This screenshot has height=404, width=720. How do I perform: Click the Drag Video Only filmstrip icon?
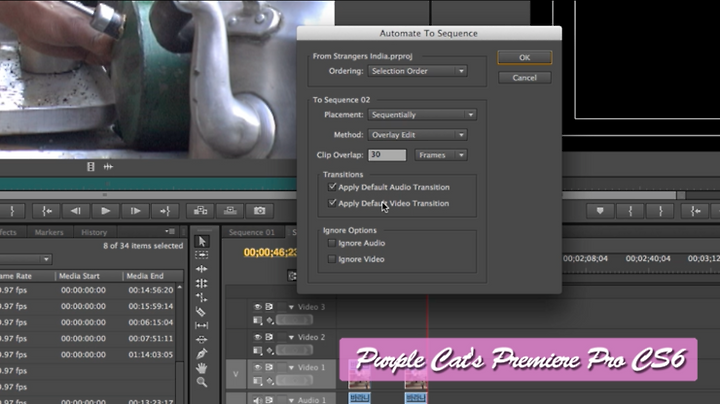coord(91,167)
